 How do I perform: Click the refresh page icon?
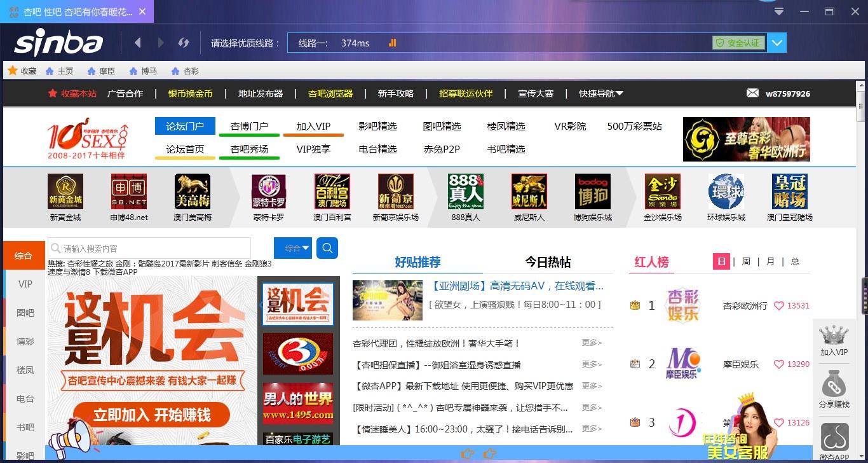click(x=184, y=43)
